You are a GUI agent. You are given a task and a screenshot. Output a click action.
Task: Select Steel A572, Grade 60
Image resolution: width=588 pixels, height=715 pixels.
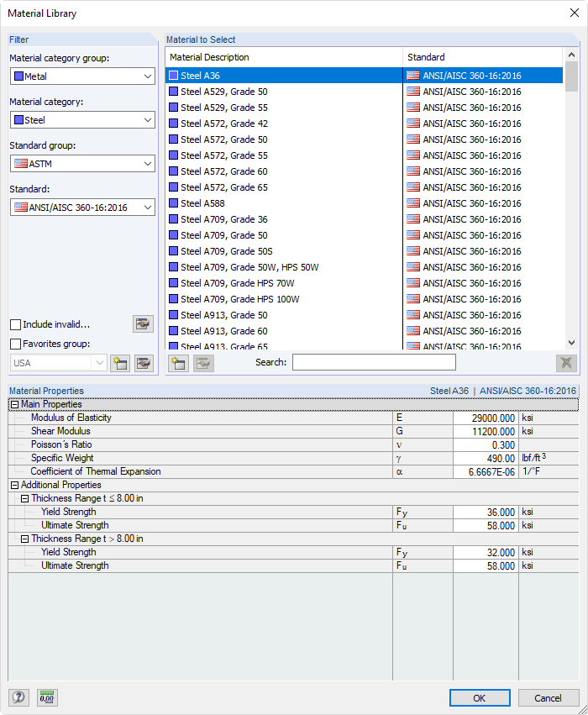pyautogui.click(x=365, y=171)
